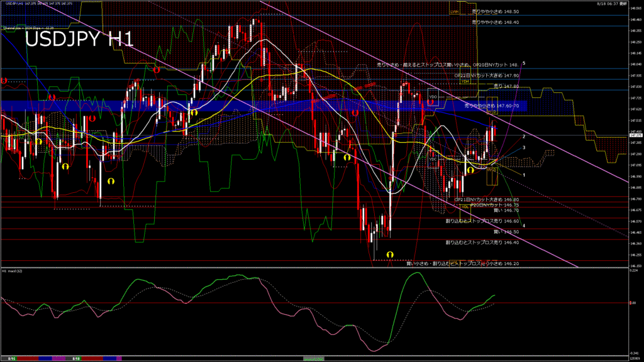Click the yellow up-arrow above the 146.20 line
Viewport: 644px width, 362px height.
[x=390, y=254]
